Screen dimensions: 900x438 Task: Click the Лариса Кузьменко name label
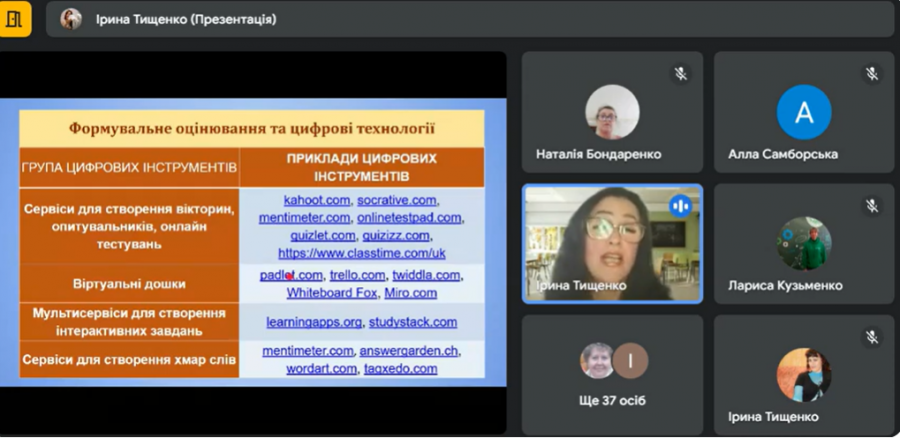[x=785, y=286]
